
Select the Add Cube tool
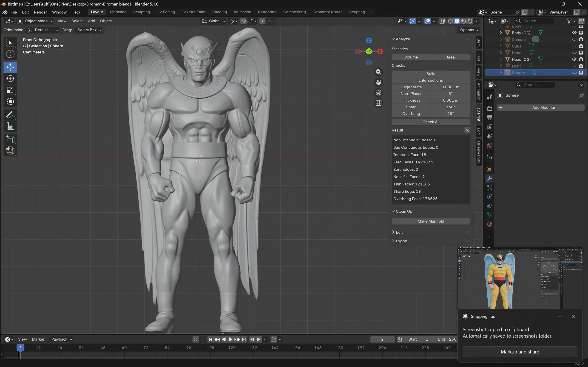pyautogui.click(x=10, y=139)
